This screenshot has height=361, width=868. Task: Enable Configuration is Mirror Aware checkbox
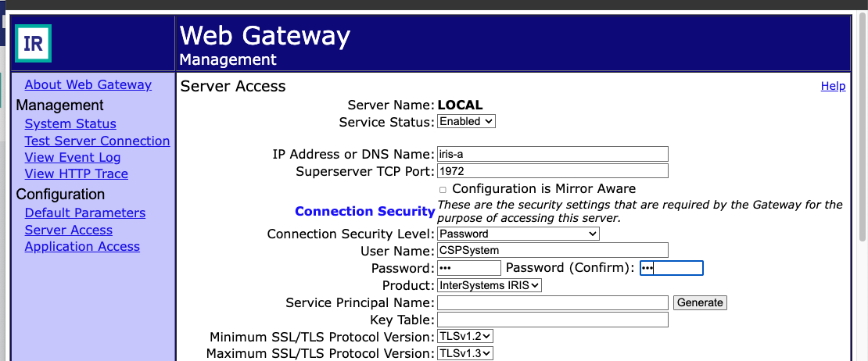pyautogui.click(x=443, y=189)
